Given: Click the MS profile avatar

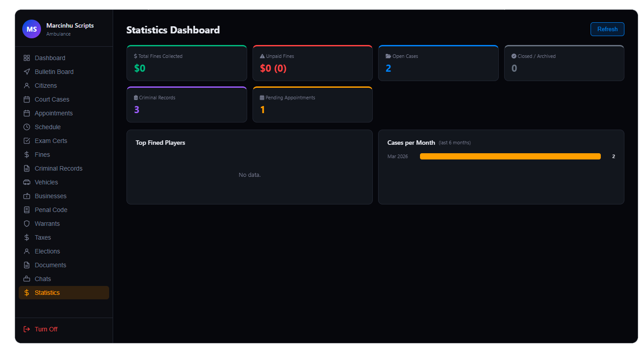Looking at the screenshot, I should point(32,29).
